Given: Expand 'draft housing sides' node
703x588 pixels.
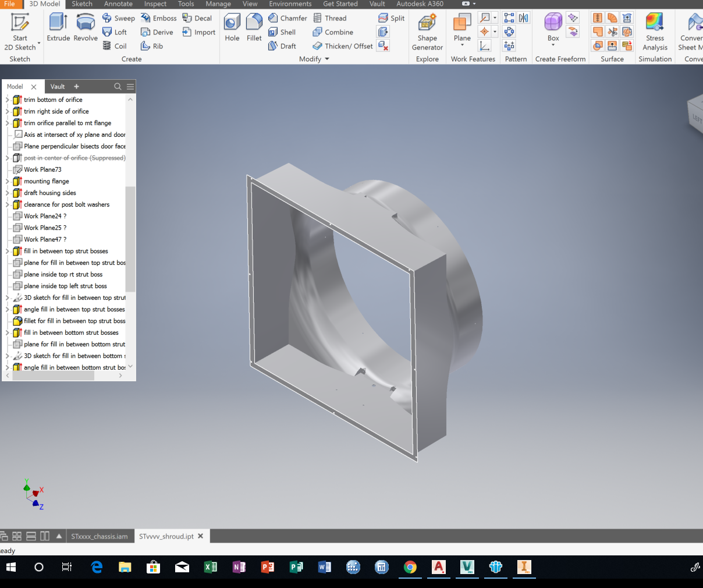Looking at the screenshot, I should point(8,193).
